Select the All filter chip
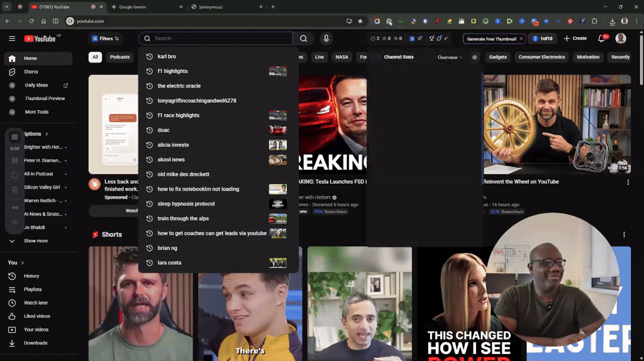The image size is (644, 361). (96, 57)
